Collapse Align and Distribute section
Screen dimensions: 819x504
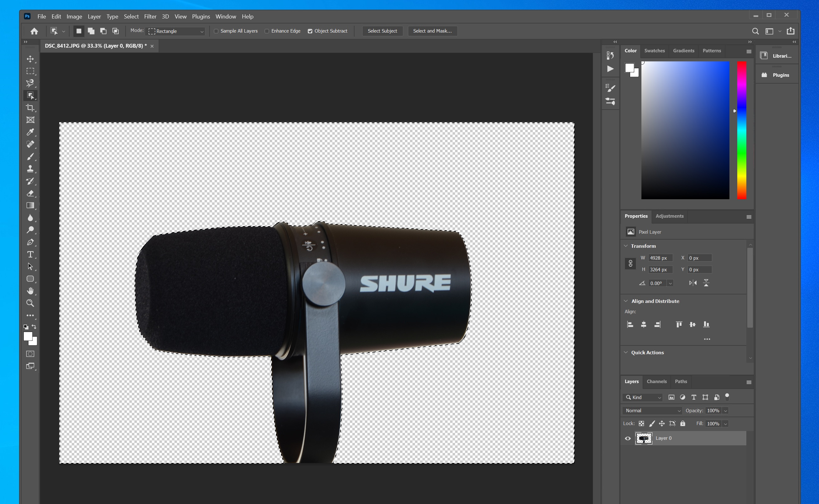click(626, 301)
